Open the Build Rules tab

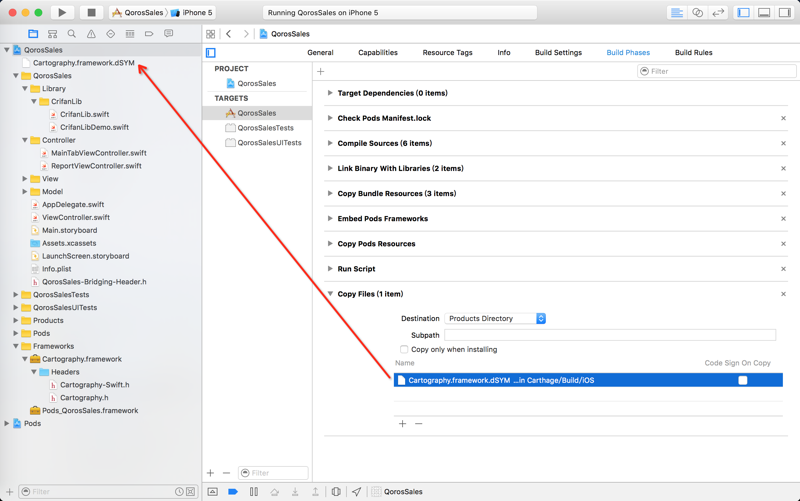[693, 53]
